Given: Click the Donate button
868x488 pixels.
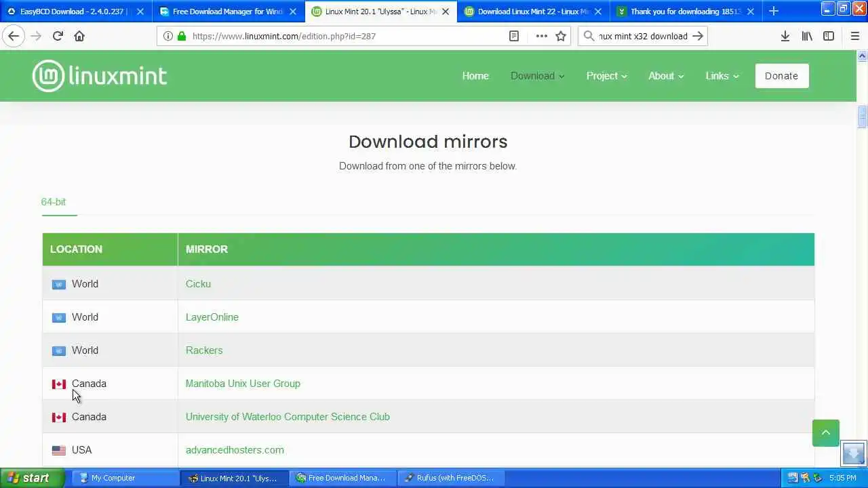Looking at the screenshot, I should (781, 76).
